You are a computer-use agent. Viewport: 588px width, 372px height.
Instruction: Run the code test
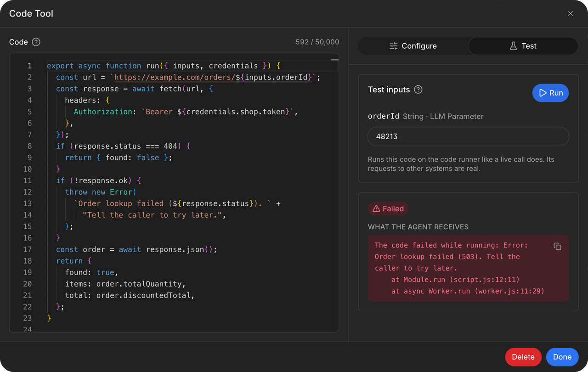point(550,93)
